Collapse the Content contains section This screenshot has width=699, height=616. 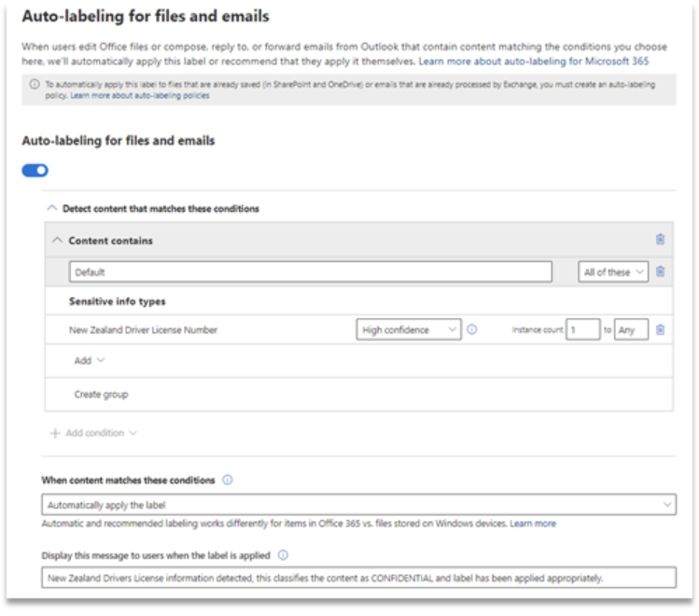[x=58, y=241]
